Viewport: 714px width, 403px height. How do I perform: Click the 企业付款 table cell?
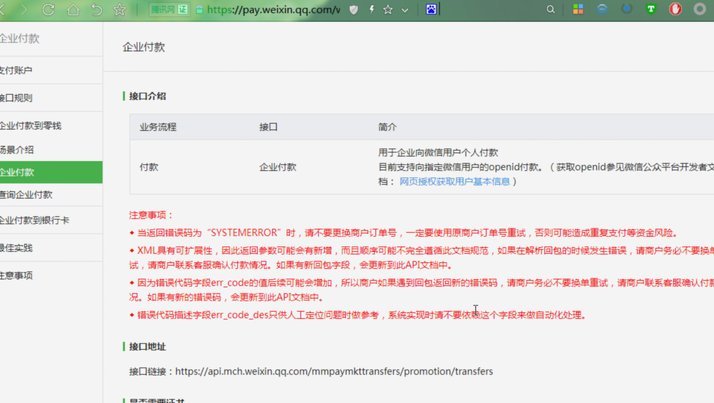click(278, 167)
